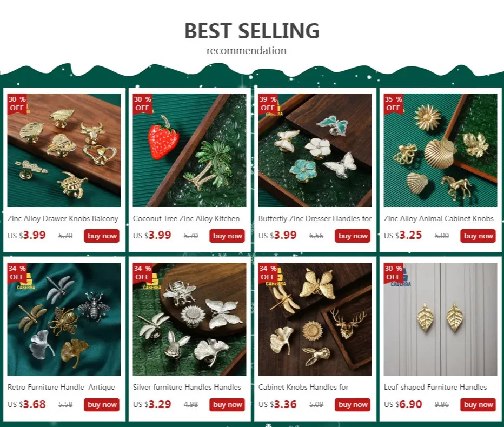Screen dimensions: 504x427
Task: Click the Butterfly Zinc Dresser Handles title
Action: pos(315,218)
